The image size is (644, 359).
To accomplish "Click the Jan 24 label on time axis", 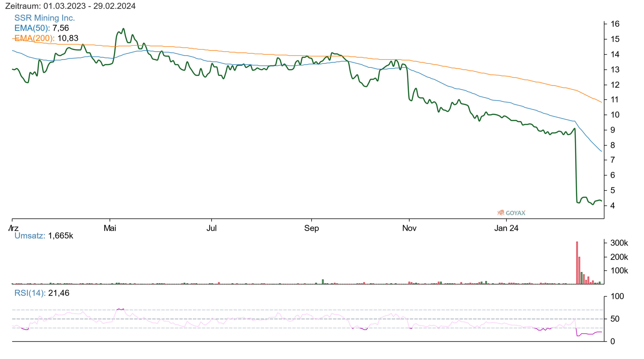I will (506, 228).
